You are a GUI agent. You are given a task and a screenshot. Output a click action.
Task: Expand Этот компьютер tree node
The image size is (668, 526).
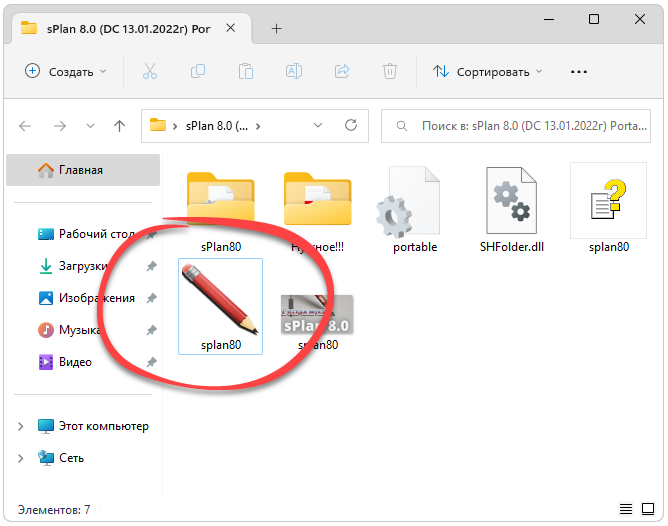point(20,426)
